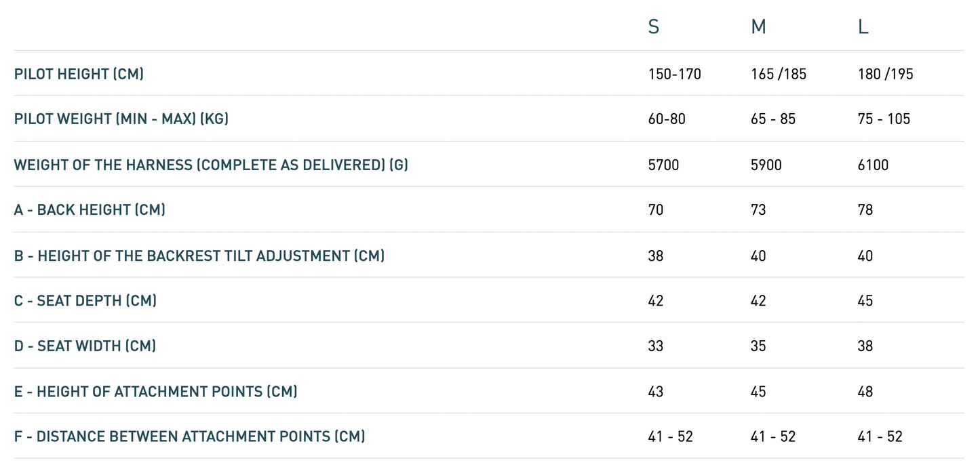Select the 78 back height value
980x469 pixels.
[865, 210]
